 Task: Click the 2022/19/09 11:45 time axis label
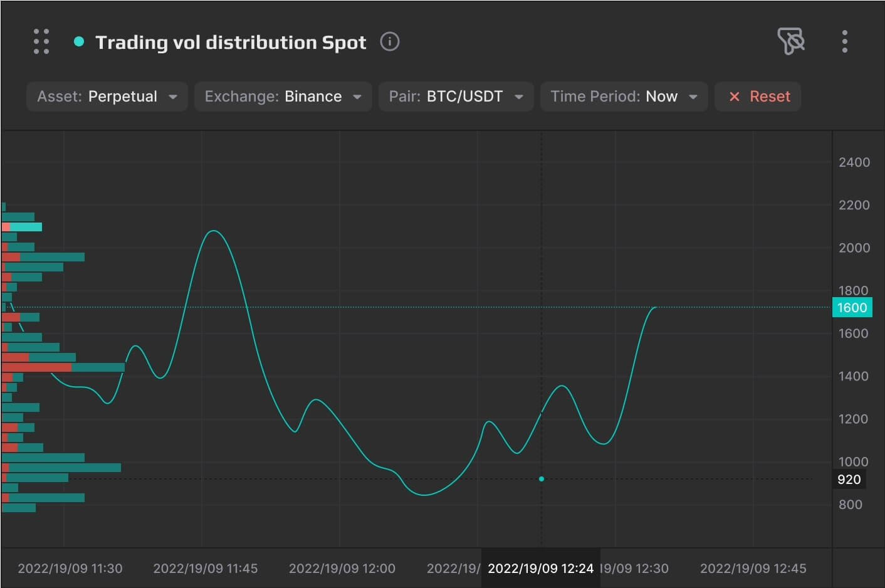pos(205,569)
